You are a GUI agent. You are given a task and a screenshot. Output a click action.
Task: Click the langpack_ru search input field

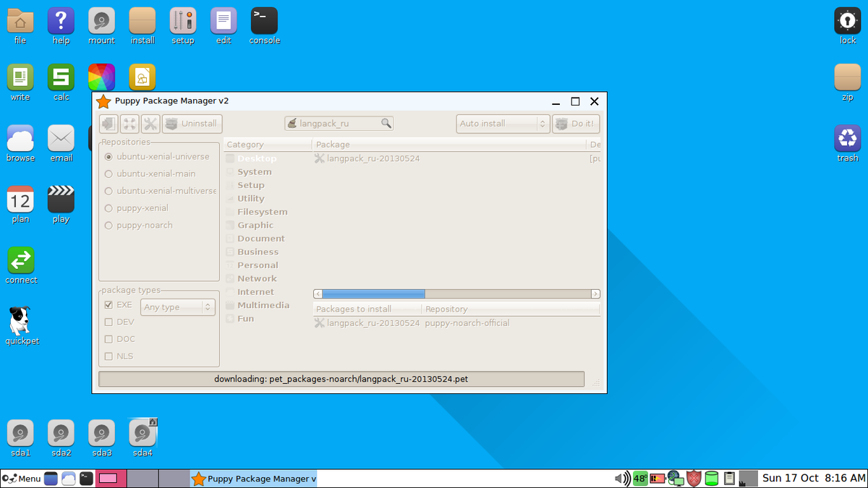339,124
